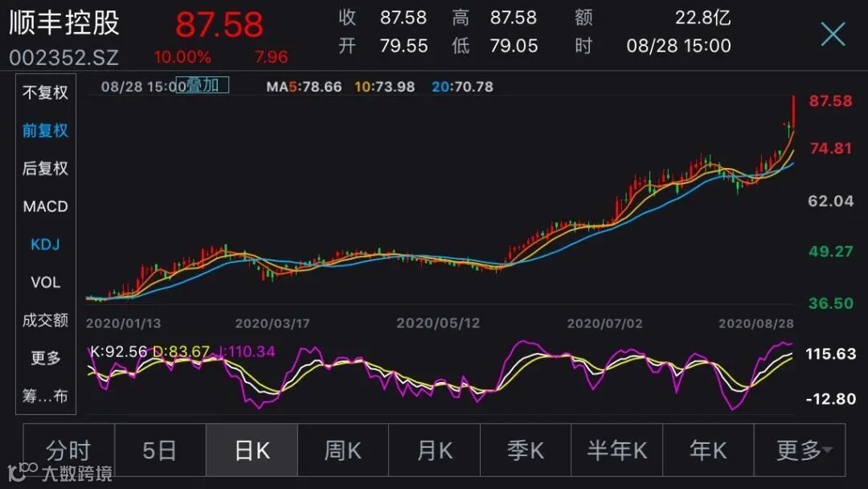Click the -12.80 KDJ axis label

pos(831,399)
